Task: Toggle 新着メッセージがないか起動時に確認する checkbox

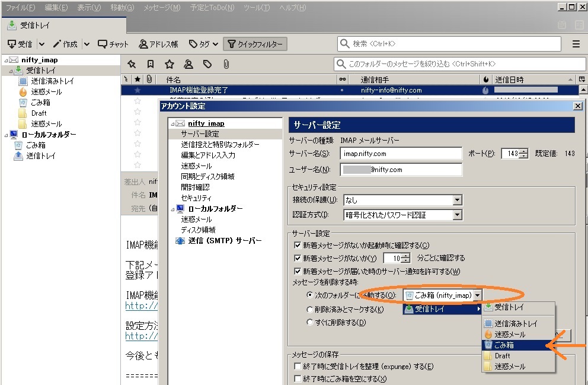Action: pyautogui.click(x=298, y=245)
